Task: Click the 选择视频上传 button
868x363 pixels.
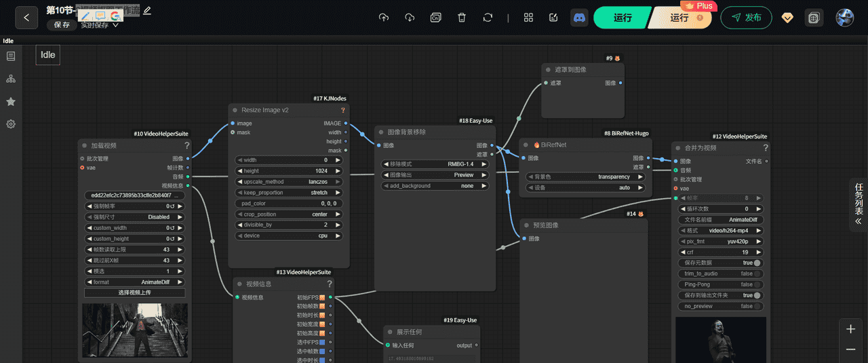Action: pos(134,293)
